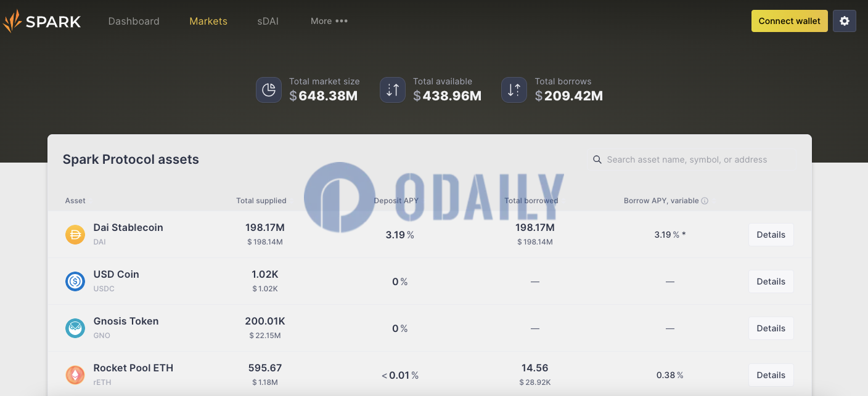The image size is (868, 396).
Task: Click the 3.19% * DAI borrow APY
Action: (x=670, y=235)
